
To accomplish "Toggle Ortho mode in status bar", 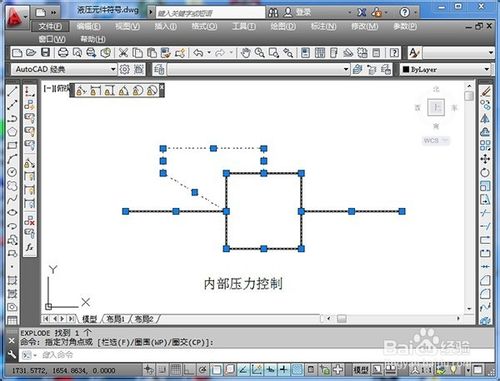I will point(189,369).
